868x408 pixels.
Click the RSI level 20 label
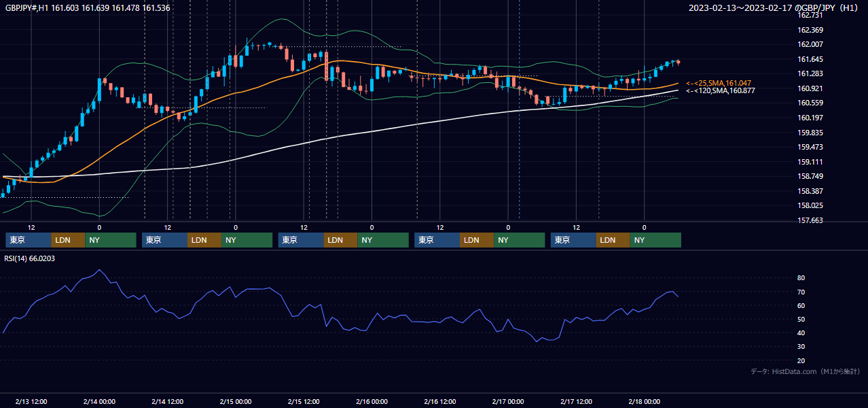801,360
